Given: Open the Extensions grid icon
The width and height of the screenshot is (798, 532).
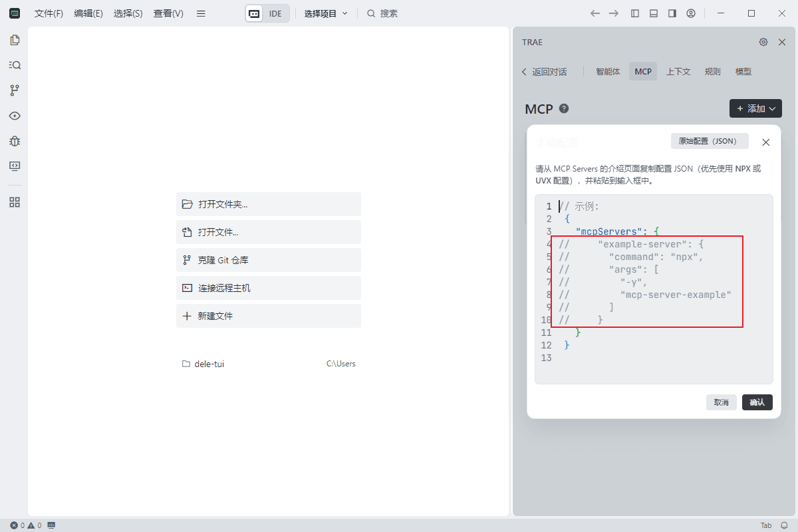Looking at the screenshot, I should [x=15, y=203].
